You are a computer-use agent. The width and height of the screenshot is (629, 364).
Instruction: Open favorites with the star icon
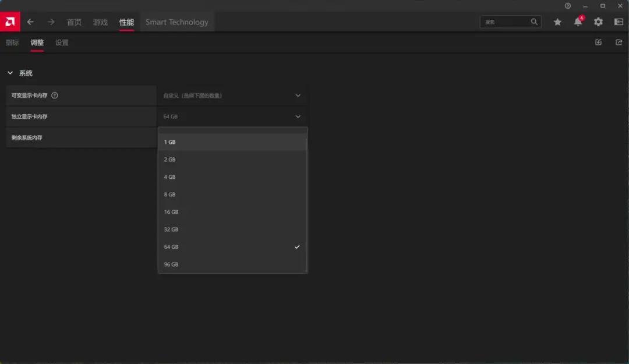point(557,22)
